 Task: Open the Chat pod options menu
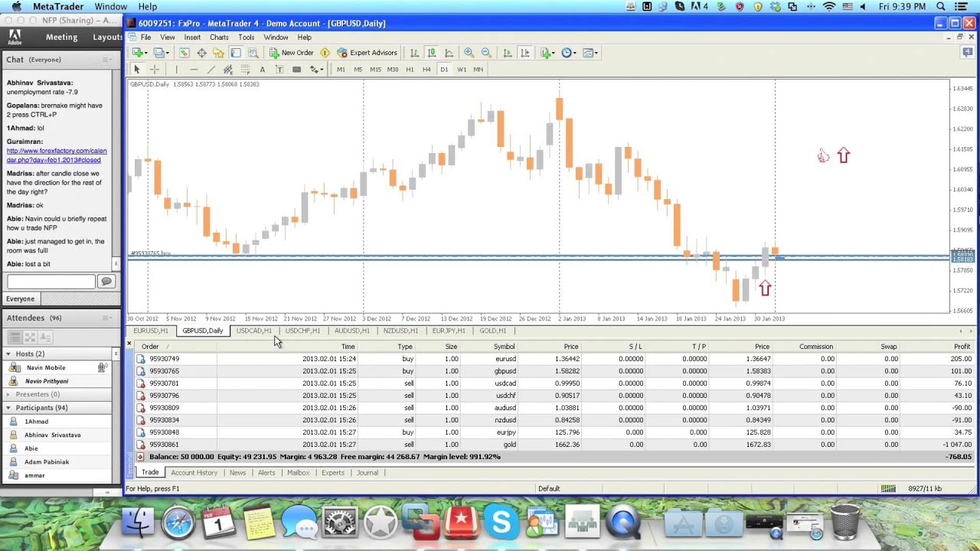pos(107,60)
